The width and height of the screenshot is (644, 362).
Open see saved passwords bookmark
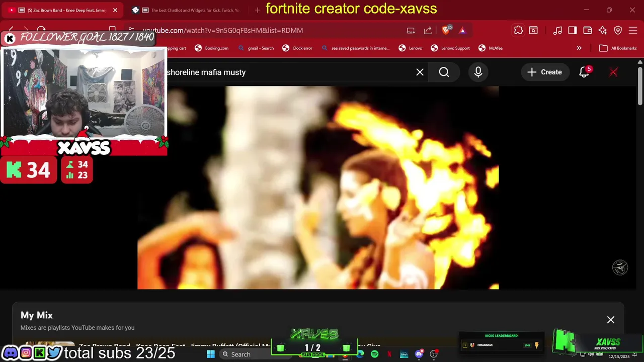tap(355, 48)
